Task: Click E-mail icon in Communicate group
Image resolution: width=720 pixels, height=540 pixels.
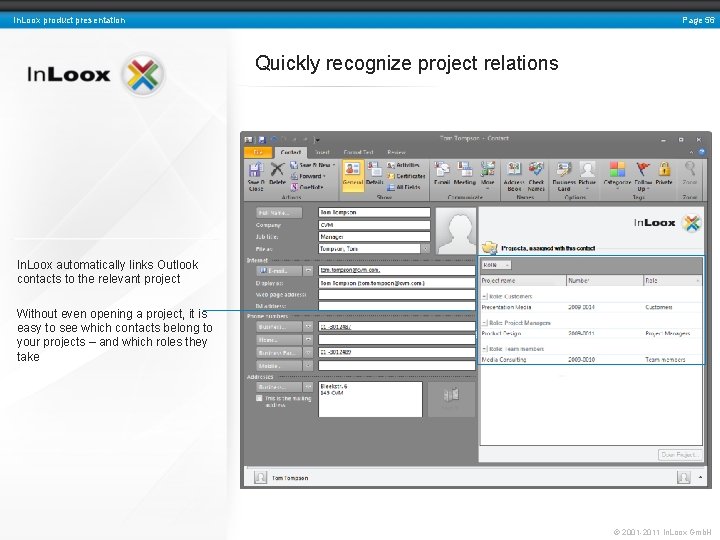Action: click(442, 174)
